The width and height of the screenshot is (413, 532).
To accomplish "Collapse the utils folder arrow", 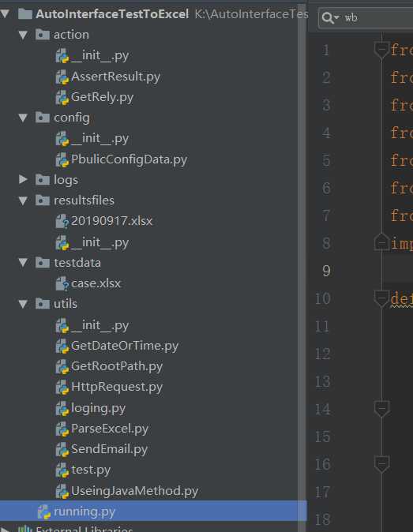I will [x=23, y=304].
